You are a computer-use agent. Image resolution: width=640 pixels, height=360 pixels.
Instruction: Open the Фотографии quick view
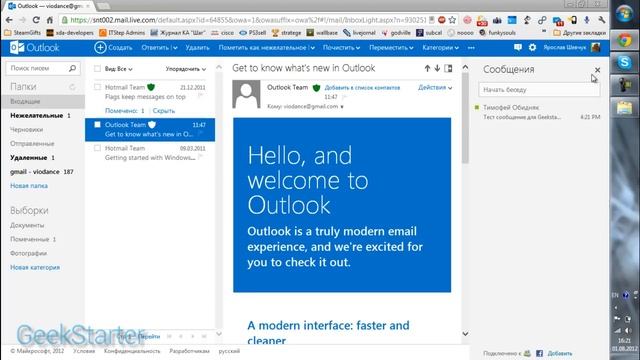[28, 253]
